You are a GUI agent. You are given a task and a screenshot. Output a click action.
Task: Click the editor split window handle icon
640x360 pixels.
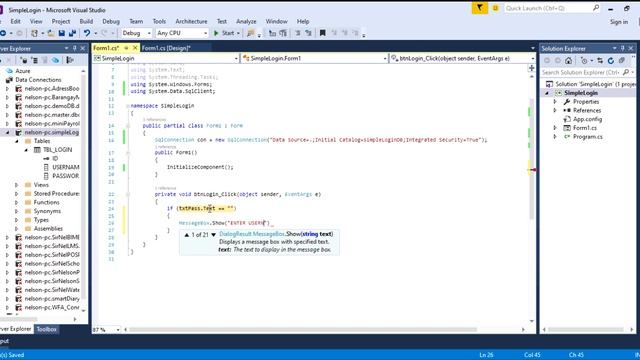531,68
